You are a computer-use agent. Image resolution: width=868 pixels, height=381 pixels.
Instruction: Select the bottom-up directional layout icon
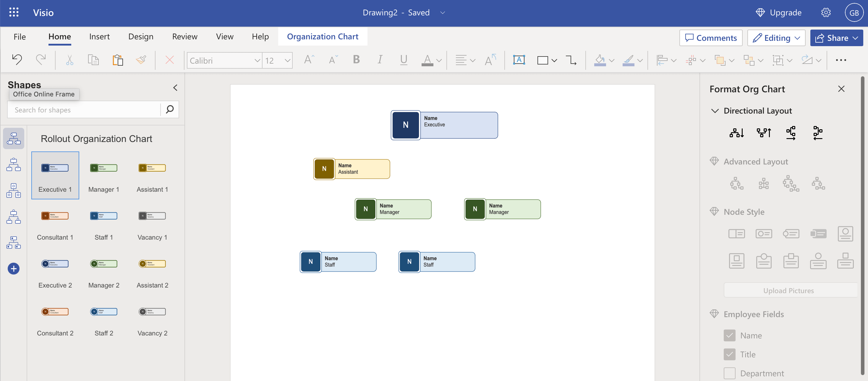click(x=764, y=133)
